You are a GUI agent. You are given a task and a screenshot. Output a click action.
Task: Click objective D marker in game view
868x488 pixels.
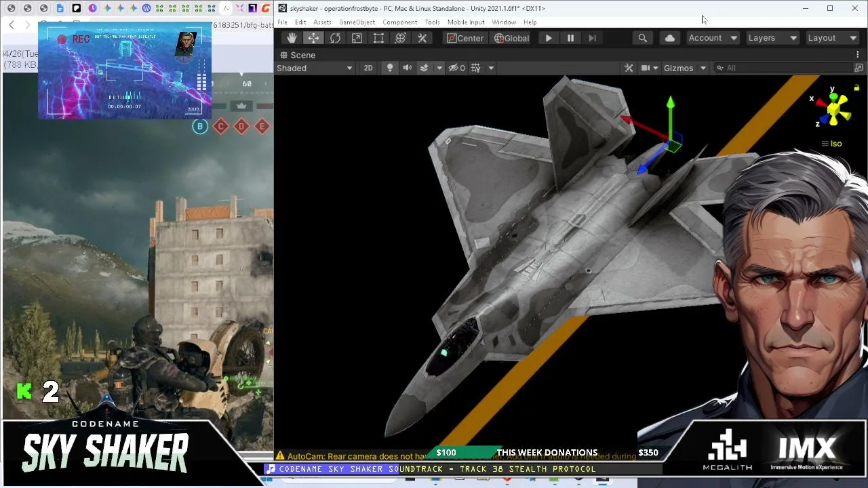241,126
